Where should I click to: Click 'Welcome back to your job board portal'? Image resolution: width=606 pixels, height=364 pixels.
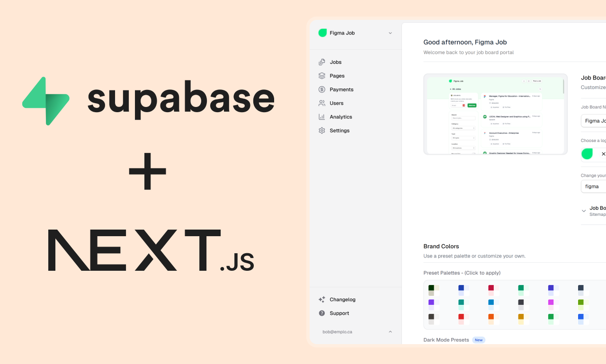(468, 53)
